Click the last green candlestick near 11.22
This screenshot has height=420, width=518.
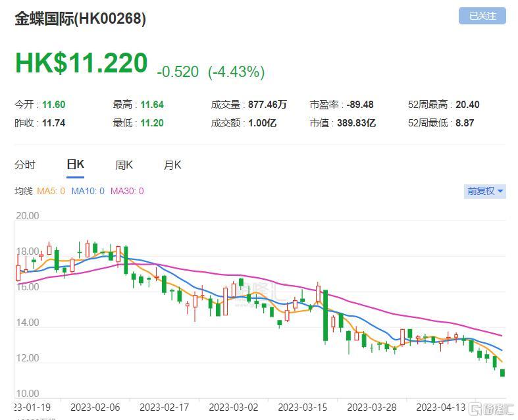coord(502,373)
